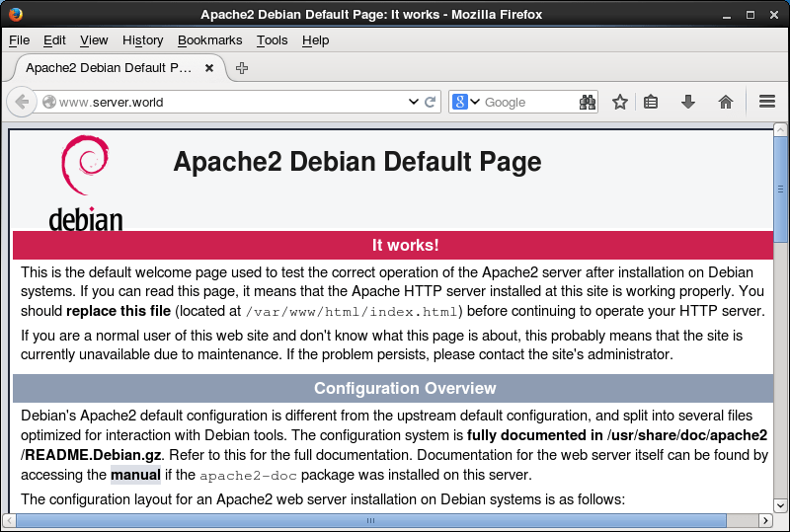Click the '/var/www/html/index.html' path text
Screen dimensions: 790x532
click(x=352, y=312)
